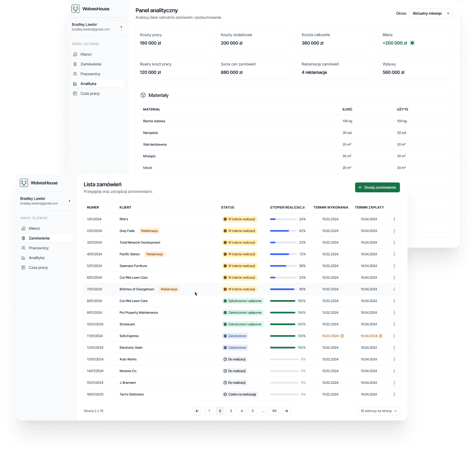
Task: Click the 24% progress bar for Rink's
Action: tap(283, 219)
